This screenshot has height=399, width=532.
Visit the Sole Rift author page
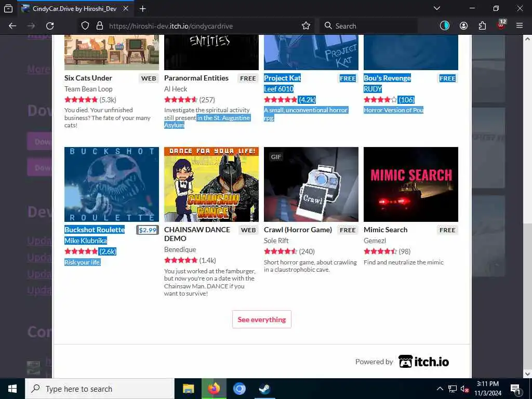pos(276,241)
